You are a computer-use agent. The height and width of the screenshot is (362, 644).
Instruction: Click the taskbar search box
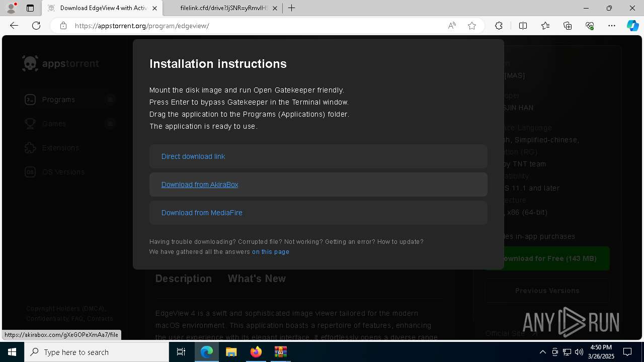[97, 352]
